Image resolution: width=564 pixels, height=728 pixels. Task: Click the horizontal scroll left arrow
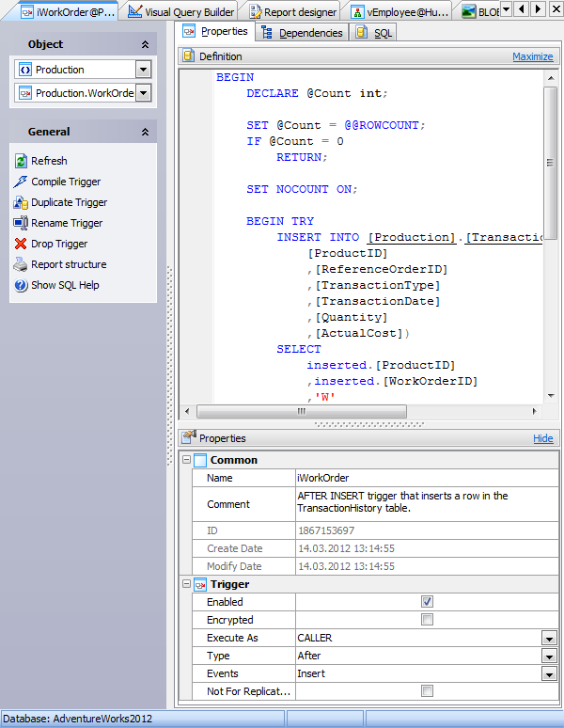tap(187, 411)
